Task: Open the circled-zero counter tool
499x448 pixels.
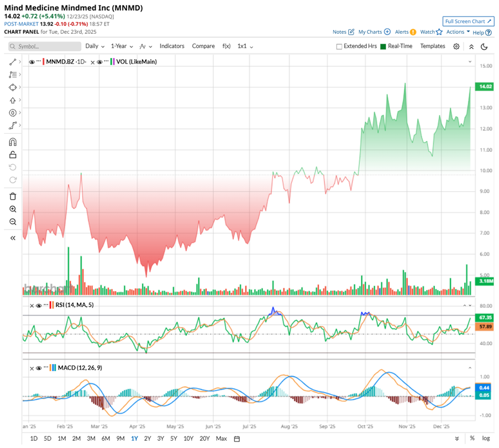Action: (13, 113)
